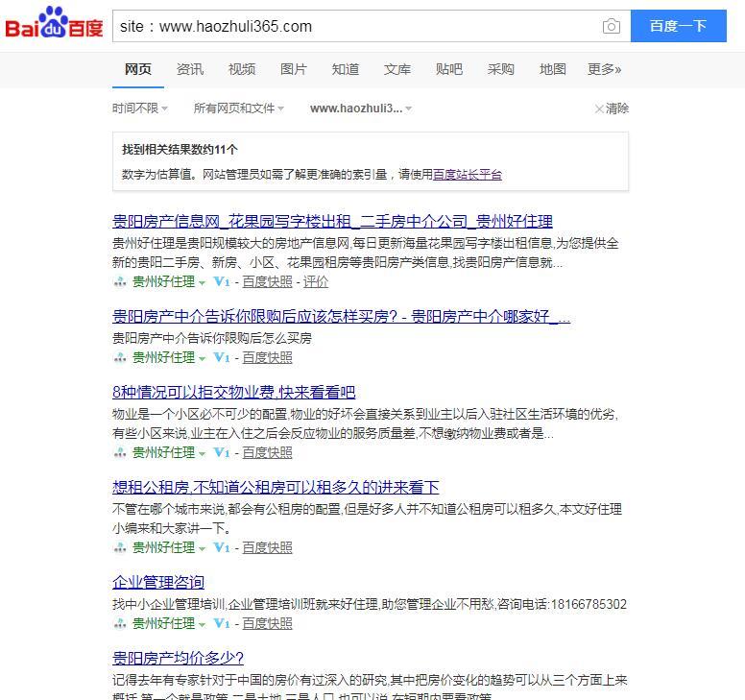
Task: Expand 贵州好住理 arrow under 公租房 result
Action: pyautogui.click(x=202, y=549)
